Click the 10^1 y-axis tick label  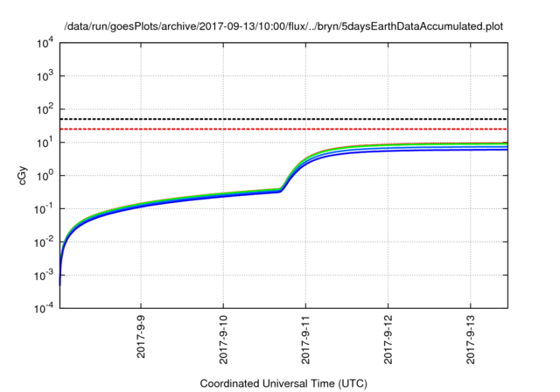tap(45, 143)
